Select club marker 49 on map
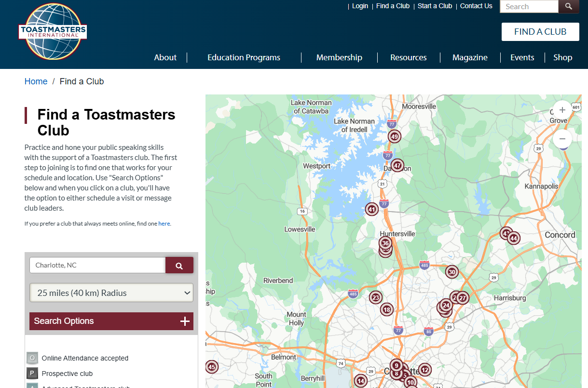Viewport: 588px width, 388px height. 395,136
